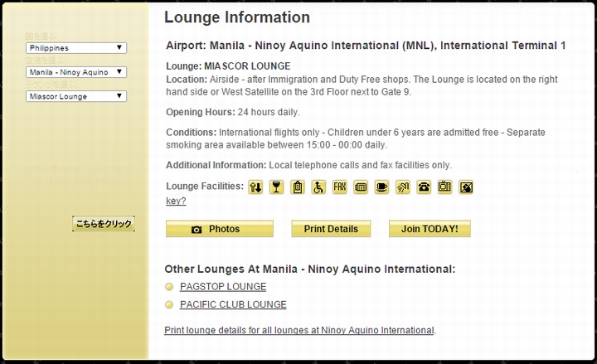The width and height of the screenshot is (597, 364).
Task: Click the Photos button
Action: [x=219, y=229]
